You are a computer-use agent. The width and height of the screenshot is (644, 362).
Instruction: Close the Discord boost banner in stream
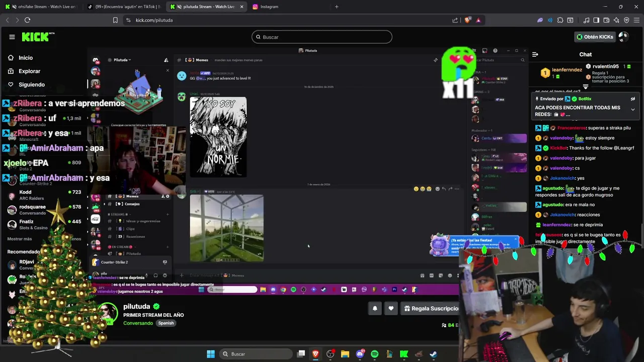[168, 70]
